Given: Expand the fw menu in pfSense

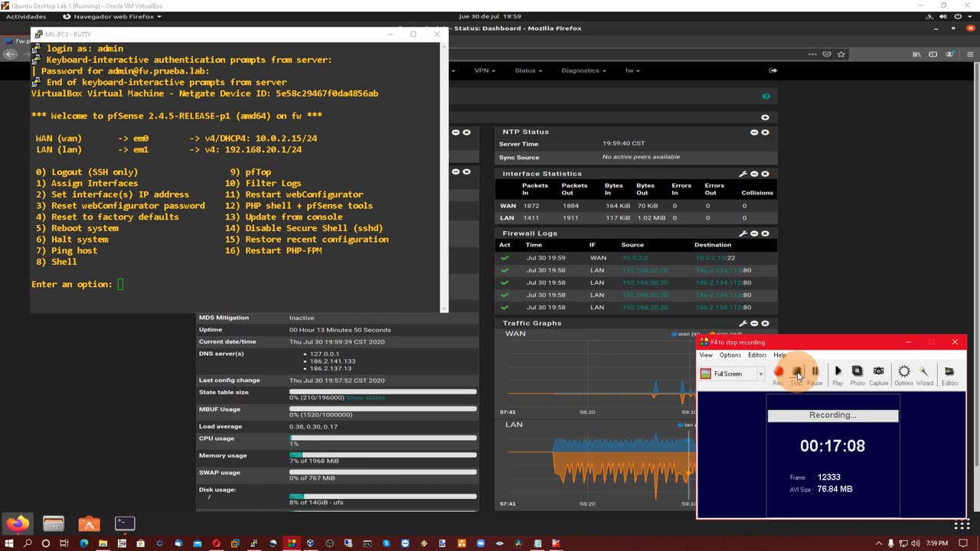Looking at the screenshot, I should pos(632,70).
